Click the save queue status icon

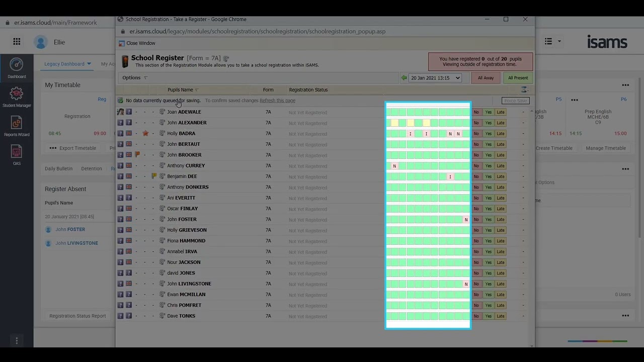(x=120, y=101)
